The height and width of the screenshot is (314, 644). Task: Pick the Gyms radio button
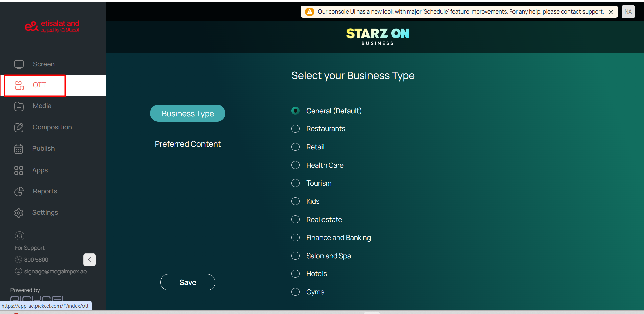click(295, 292)
